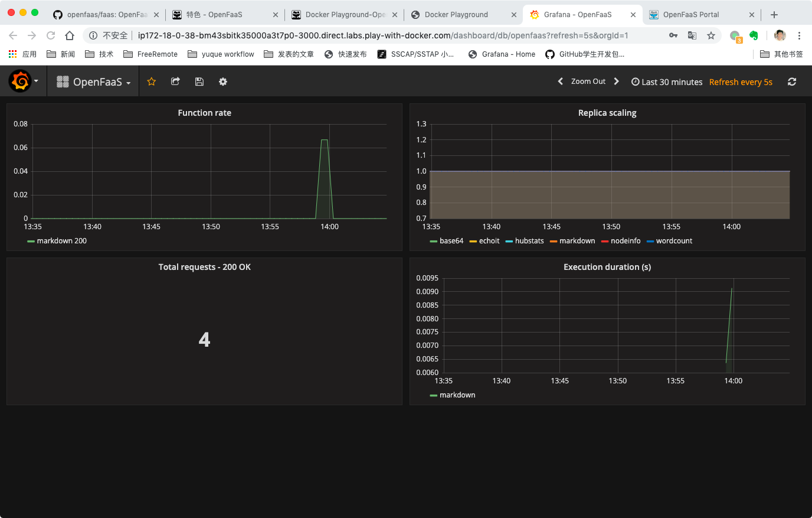Image resolution: width=812 pixels, height=518 pixels.
Task: Open the Chrome profile avatar
Action: pyautogui.click(x=780, y=35)
